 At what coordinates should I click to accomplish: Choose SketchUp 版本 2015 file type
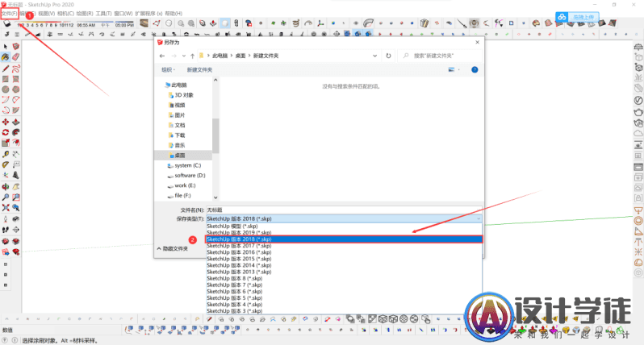point(344,259)
